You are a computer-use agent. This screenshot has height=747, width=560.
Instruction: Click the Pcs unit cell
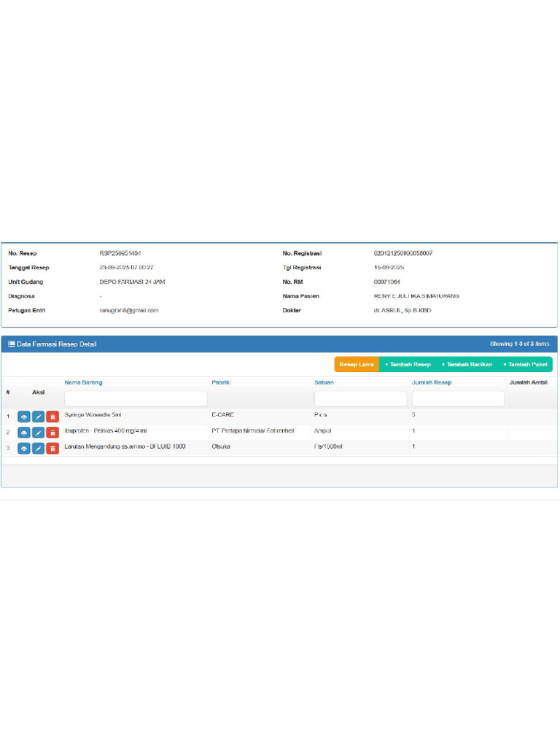point(321,415)
